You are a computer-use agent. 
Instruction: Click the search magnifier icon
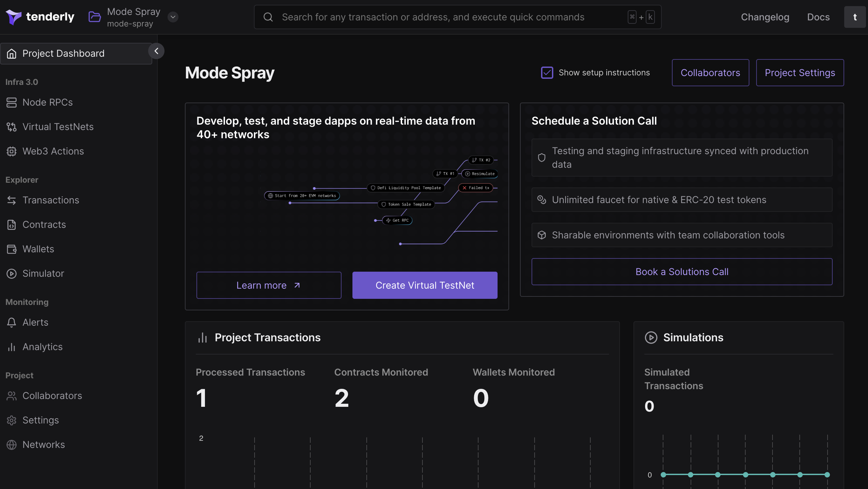(268, 17)
